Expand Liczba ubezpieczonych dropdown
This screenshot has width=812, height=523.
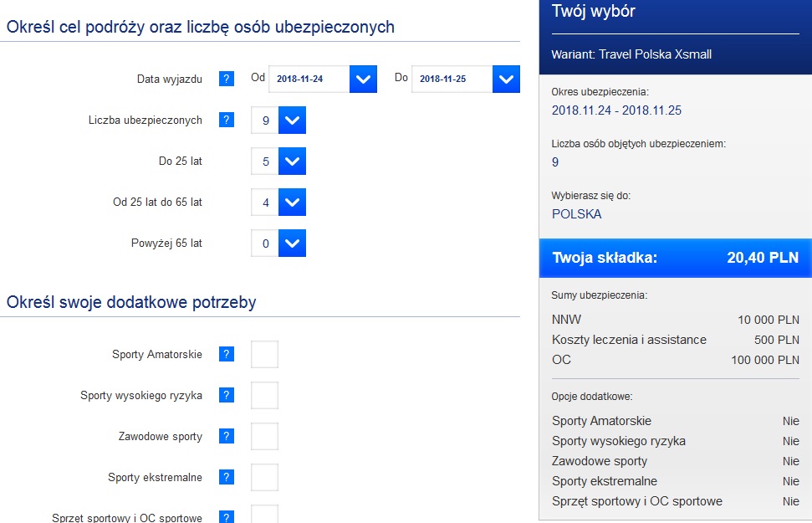292,120
